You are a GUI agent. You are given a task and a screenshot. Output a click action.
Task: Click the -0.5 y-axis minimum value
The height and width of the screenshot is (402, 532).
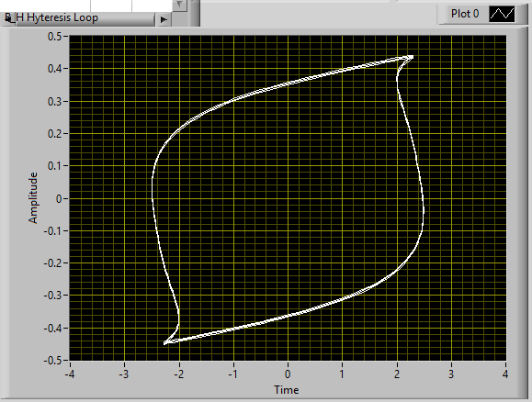tap(52, 361)
